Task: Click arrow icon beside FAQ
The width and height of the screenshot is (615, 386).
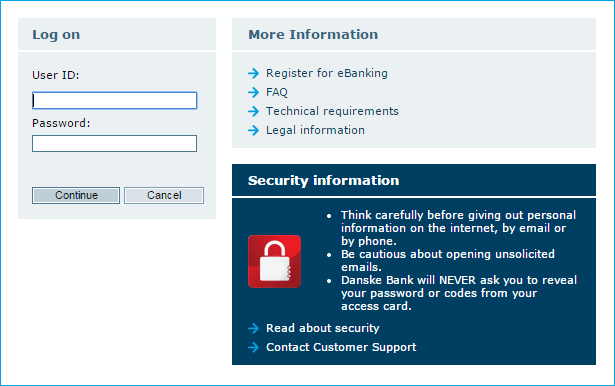Action: (x=254, y=92)
